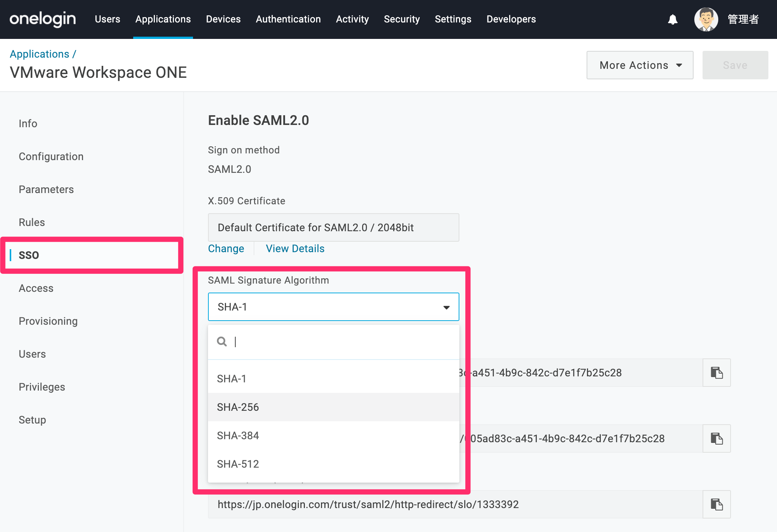Open the Activity top menu
Image resolution: width=777 pixels, height=532 pixels.
352,19
